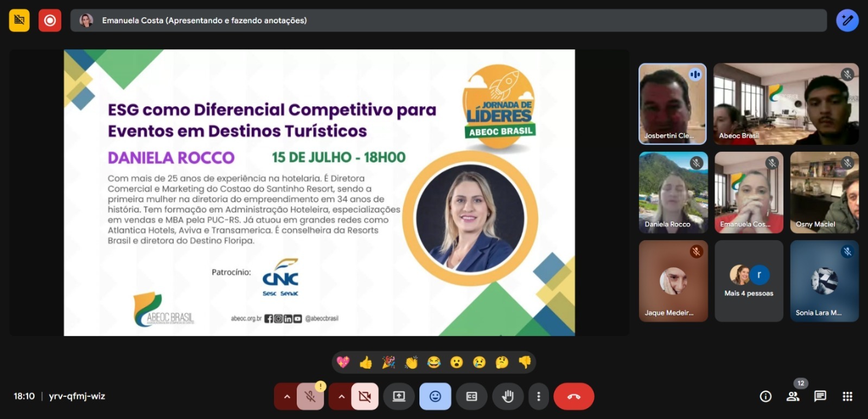
Task: Send the clapping hands reaction
Action: pyautogui.click(x=411, y=362)
